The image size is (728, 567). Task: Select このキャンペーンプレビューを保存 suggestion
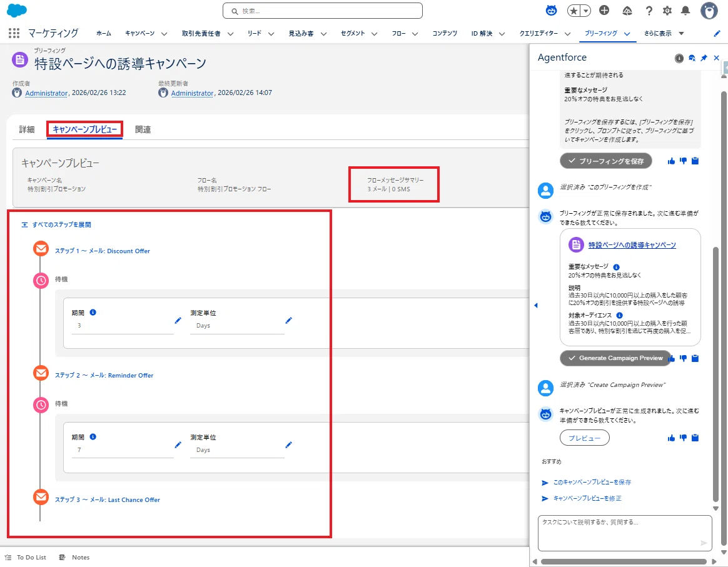click(592, 483)
